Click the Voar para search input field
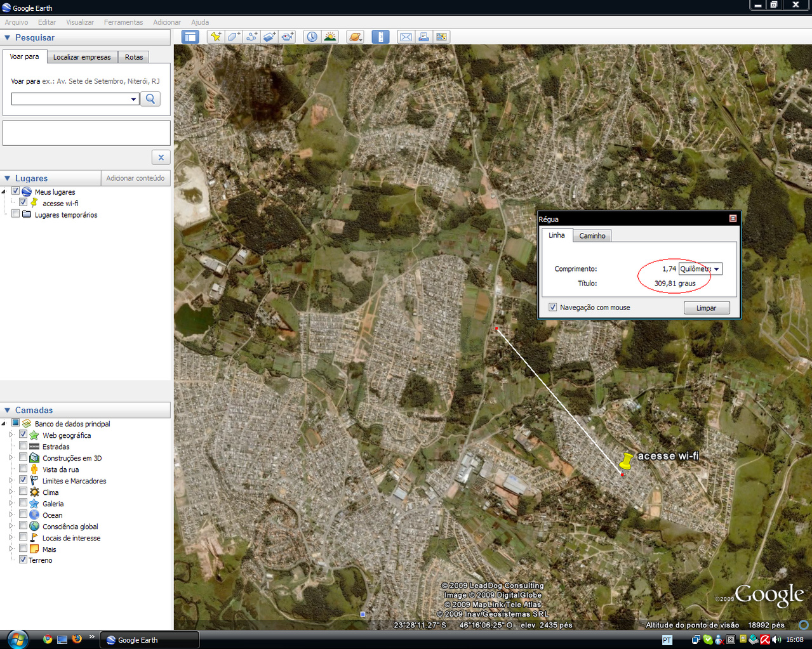The width and height of the screenshot is (812, 649). click(70, 100)
